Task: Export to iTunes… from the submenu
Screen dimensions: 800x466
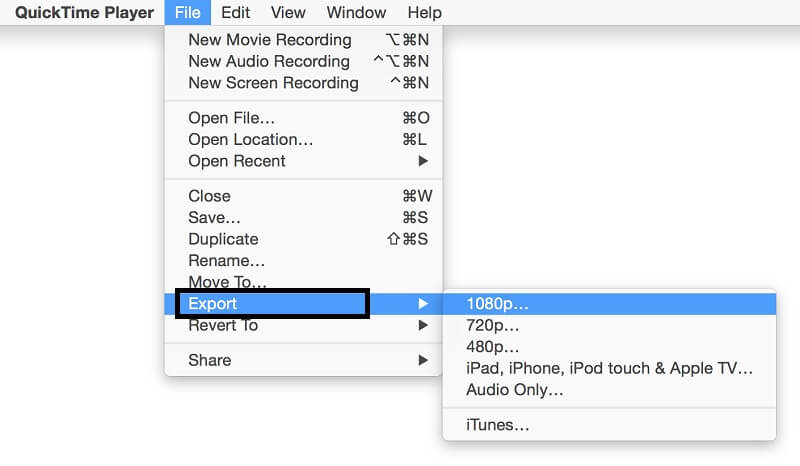Action: [498, 425]
